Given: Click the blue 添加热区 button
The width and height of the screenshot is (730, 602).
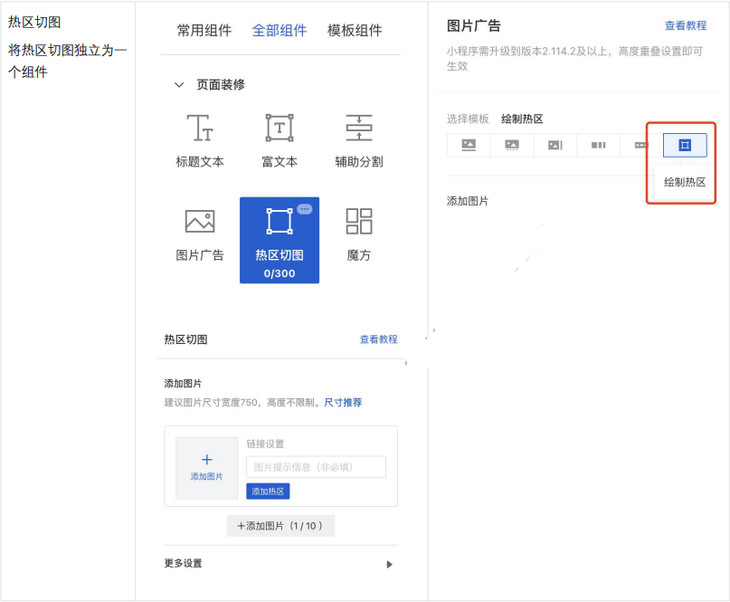Looking at the screenshot, I should (x=268, y=491).
